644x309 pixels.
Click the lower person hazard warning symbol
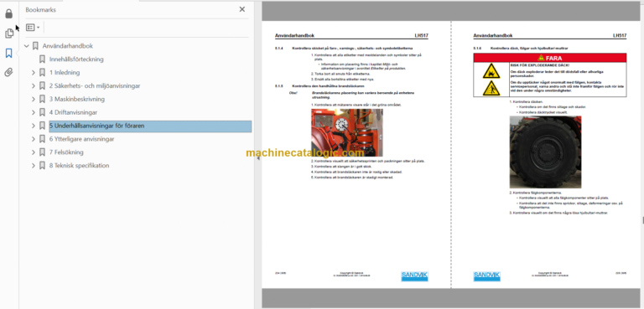[x=491, y=88]
